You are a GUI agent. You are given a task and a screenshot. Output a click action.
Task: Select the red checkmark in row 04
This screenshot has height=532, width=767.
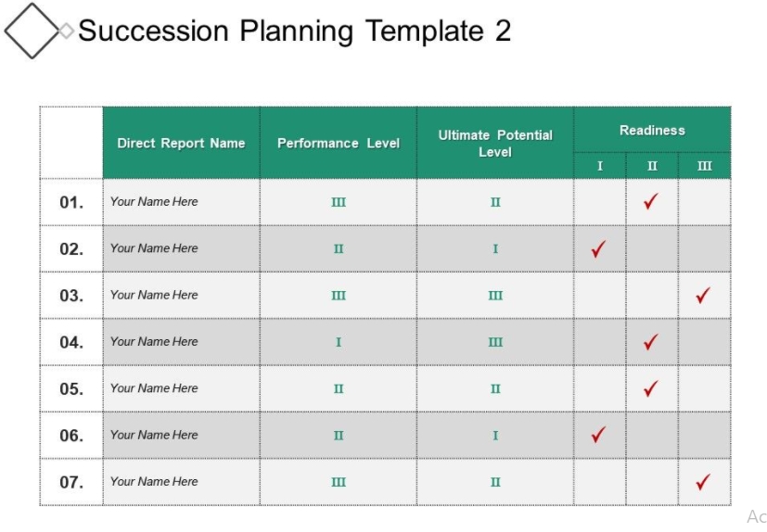tap(651, 342)
